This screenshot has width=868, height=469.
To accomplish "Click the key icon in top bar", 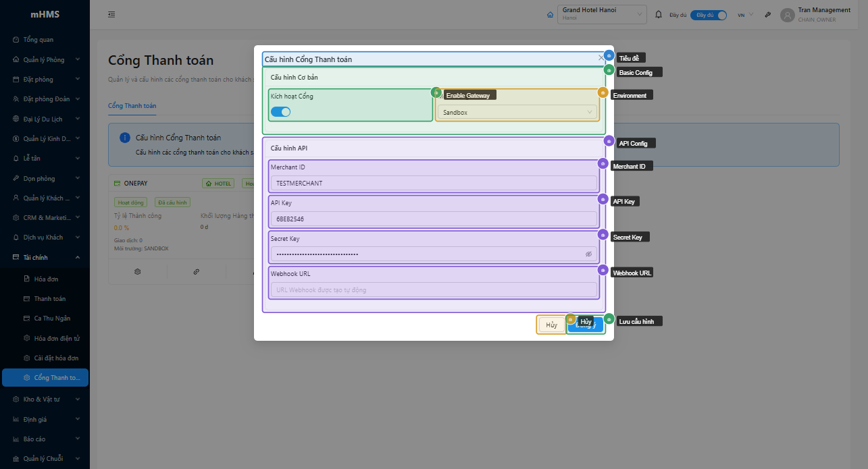I will (768, 14).
